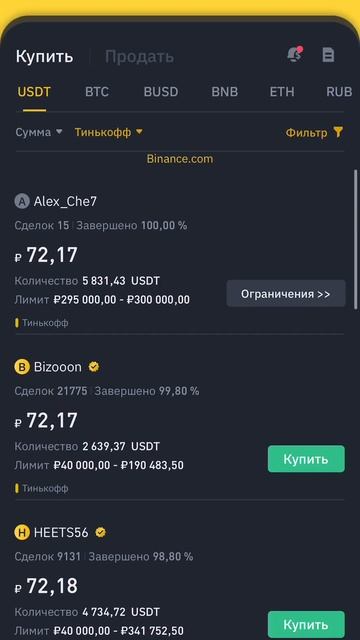360x640 pixels.
Task: Open the Binance.com link
Action: [x=180, y=159]
